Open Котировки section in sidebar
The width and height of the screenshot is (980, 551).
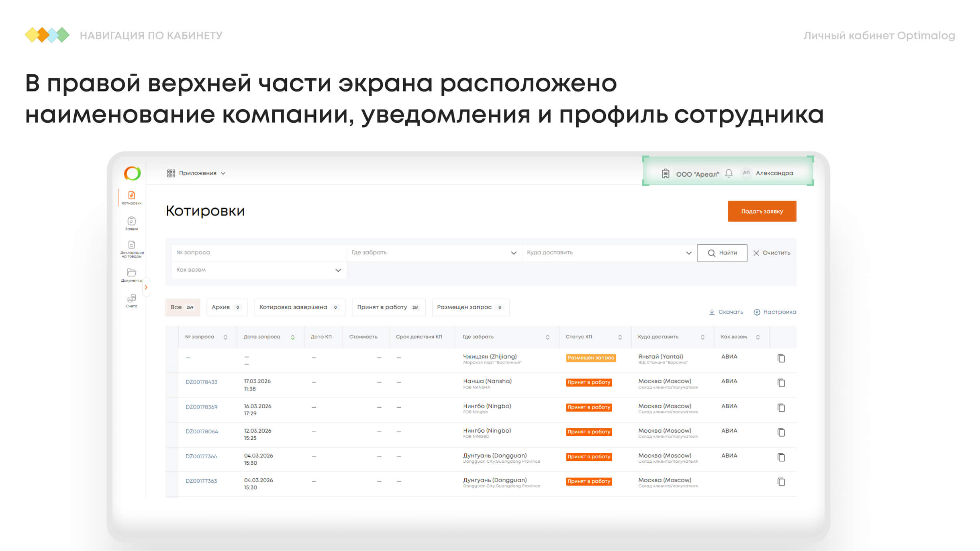[x=131, y=197]
